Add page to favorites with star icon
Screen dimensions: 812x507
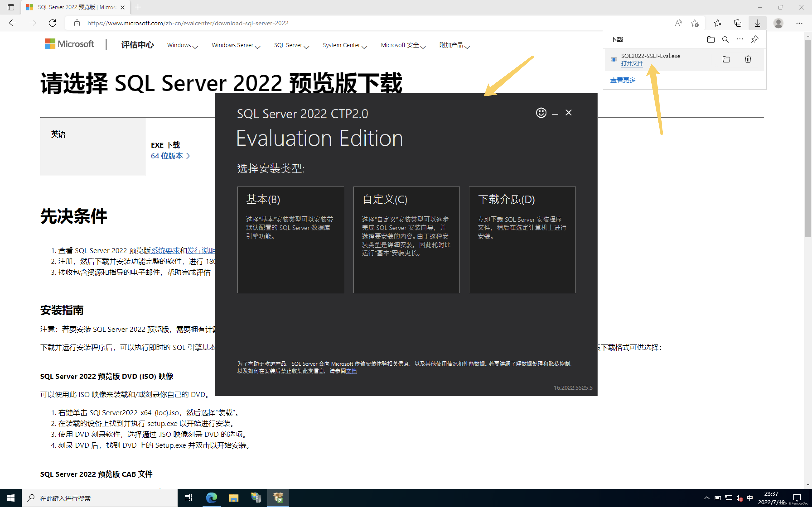coord(695,23)
